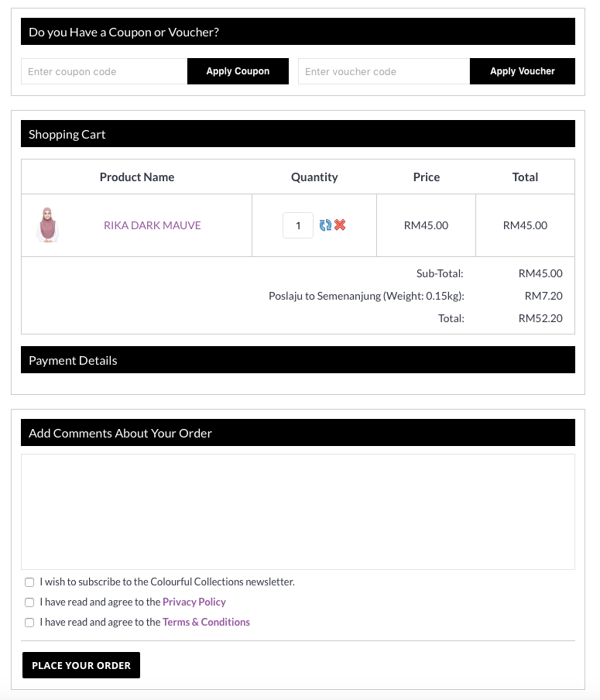Image resolution: width=600 pixels, height=700 pixels.
Task: Remove item with the red X icon
Action: point(340,225)
